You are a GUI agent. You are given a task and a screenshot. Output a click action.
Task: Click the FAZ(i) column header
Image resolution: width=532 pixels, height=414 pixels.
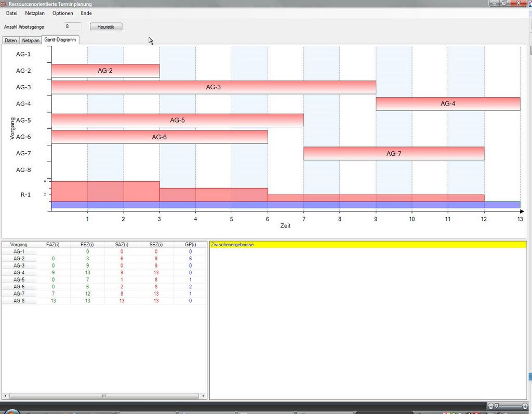pos(53,245)
